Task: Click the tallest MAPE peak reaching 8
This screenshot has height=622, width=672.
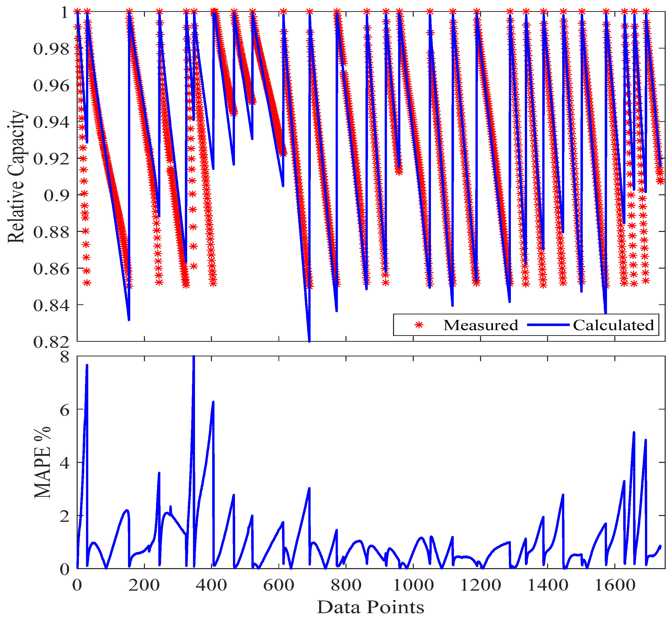Action: tap(193, 357)
